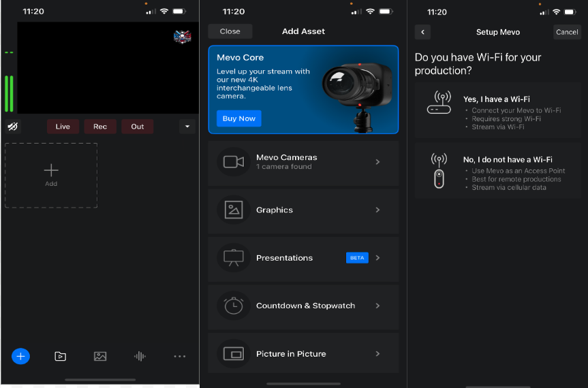The height and width of the screenshot is (388, 588).
Task: Tap the blue plus button in bottom bar
Action: (x=20, y=356)
